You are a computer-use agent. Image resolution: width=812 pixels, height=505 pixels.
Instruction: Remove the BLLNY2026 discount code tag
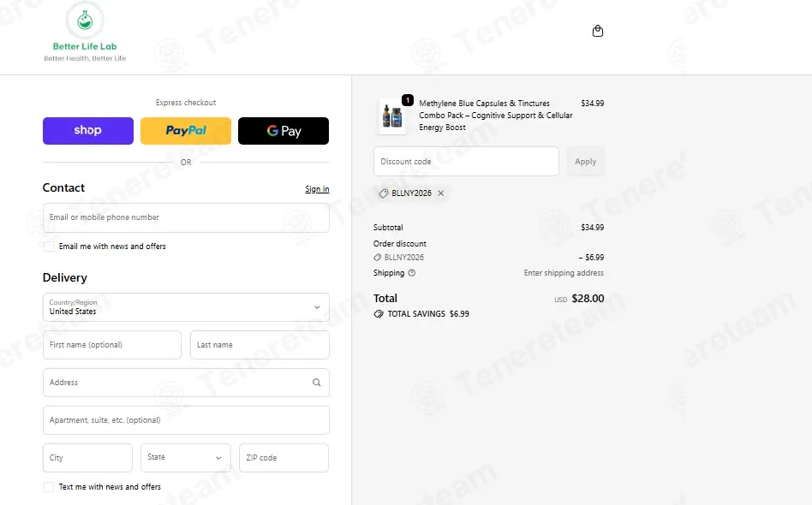tap(441, 193)
